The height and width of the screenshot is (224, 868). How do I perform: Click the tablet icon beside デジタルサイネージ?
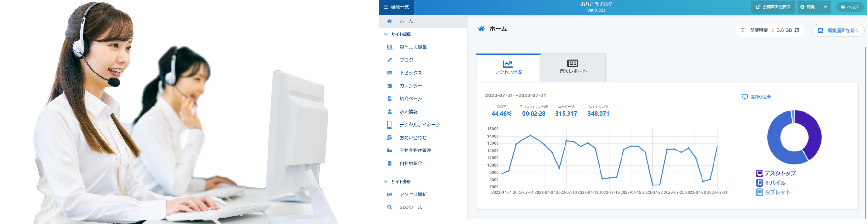pos(389,125)
